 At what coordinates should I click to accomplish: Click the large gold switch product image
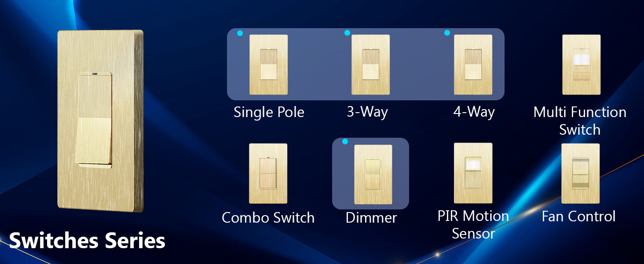click(101, 121)
